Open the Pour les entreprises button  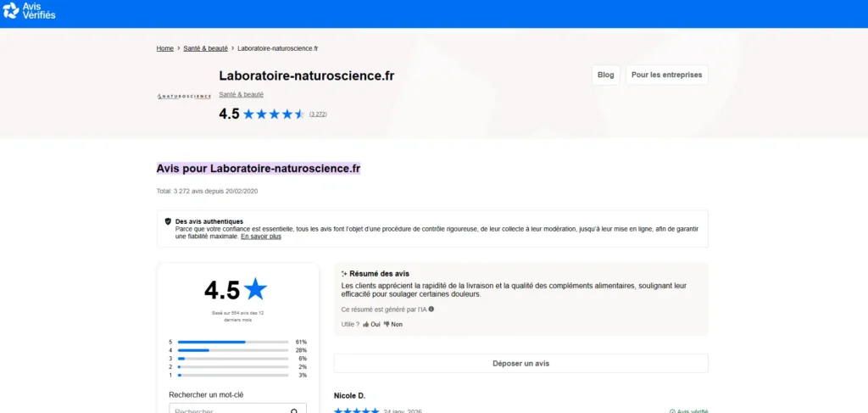[666, 75]
